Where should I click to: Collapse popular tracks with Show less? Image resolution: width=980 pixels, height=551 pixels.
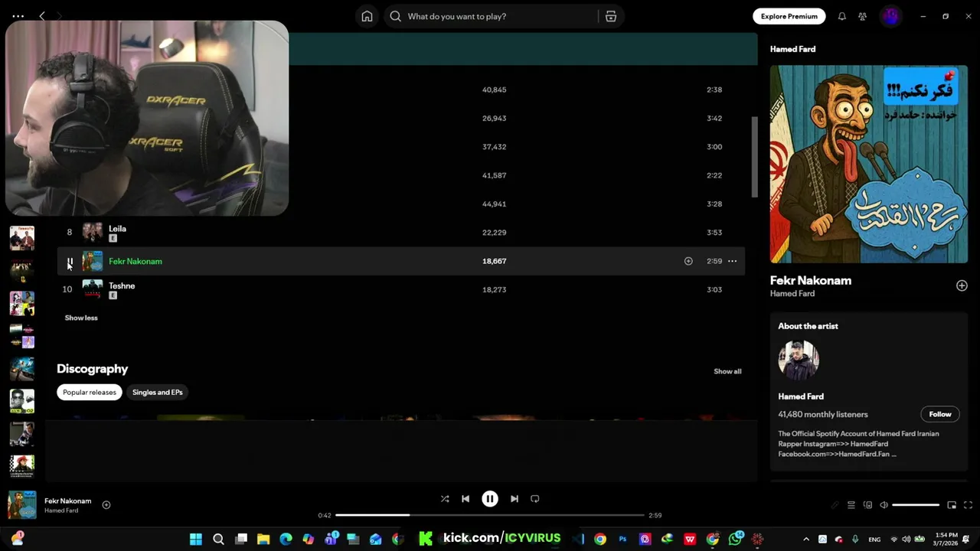click(x=81, y=318)
